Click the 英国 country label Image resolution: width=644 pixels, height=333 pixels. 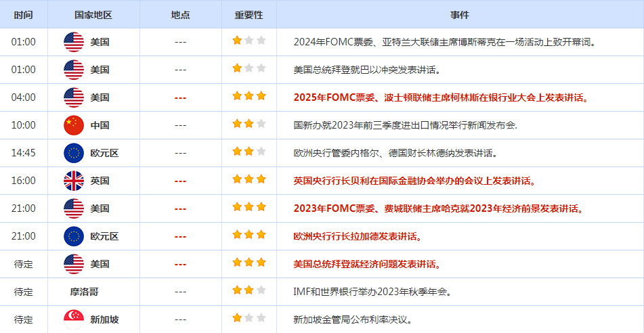pyautogui.click(x=100, y=181)
